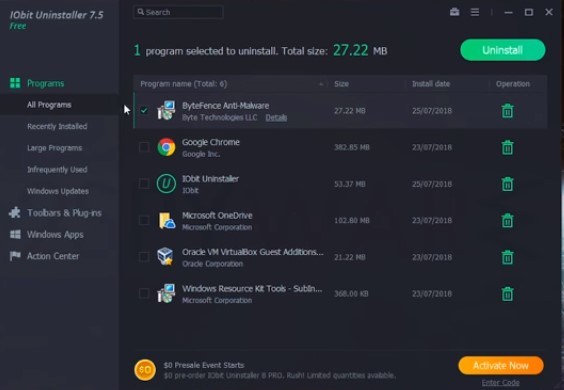564x390 pixels.
Task: Open the Programs section label
Action: click(x=46, y=83)
